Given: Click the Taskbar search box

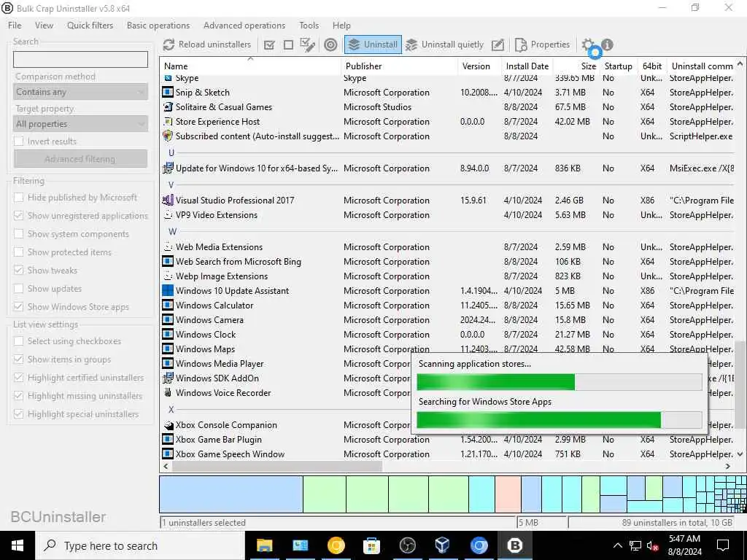Looking at the screenshot, I should coord(140,545).
